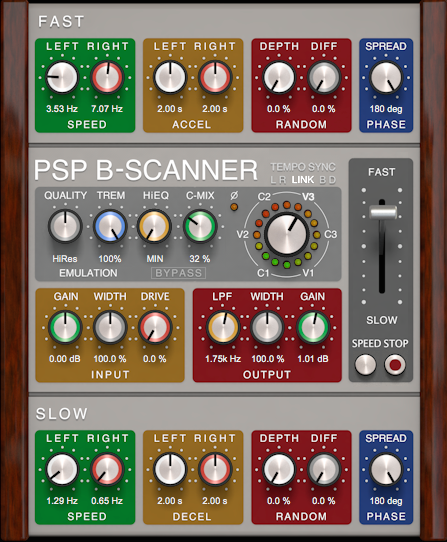Click the HiEQ gold-ringed knob
447x542 pixels.
click(154, 227)
